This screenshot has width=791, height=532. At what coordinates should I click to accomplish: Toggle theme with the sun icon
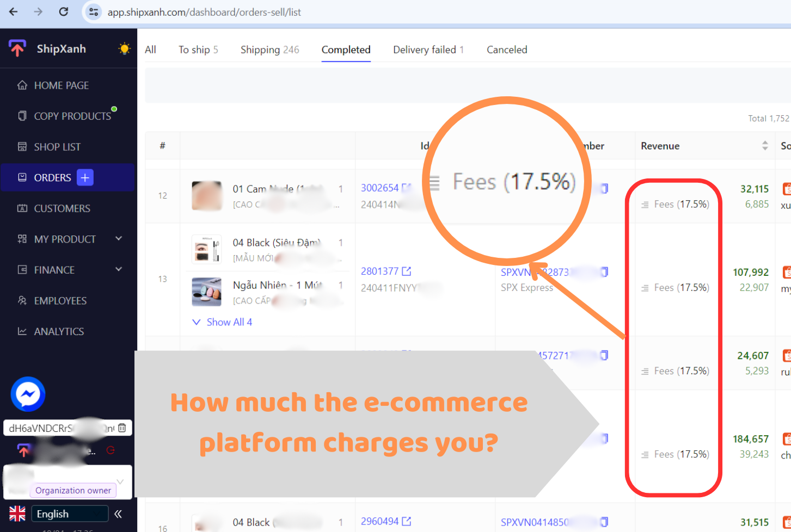(x=124, y=48)
